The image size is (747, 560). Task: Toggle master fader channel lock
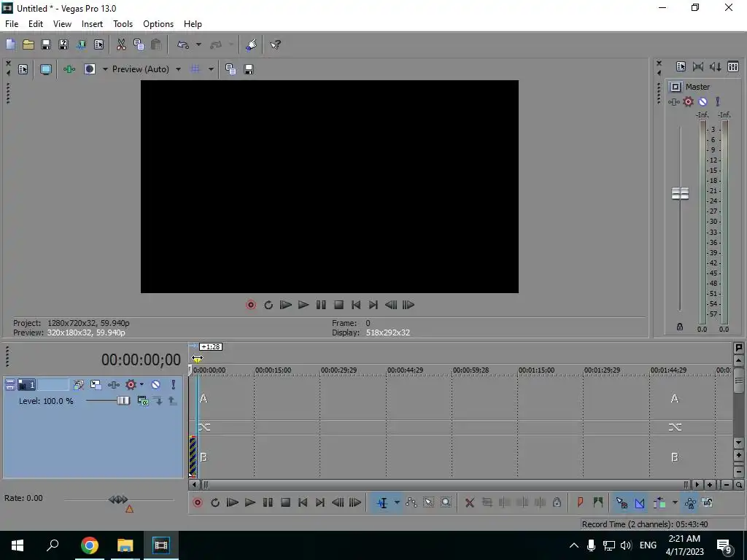point(680,327)
